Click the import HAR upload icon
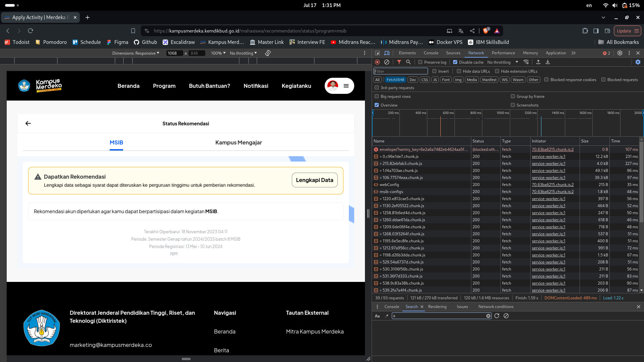The image size is (644, 362). tap(538, 62)
